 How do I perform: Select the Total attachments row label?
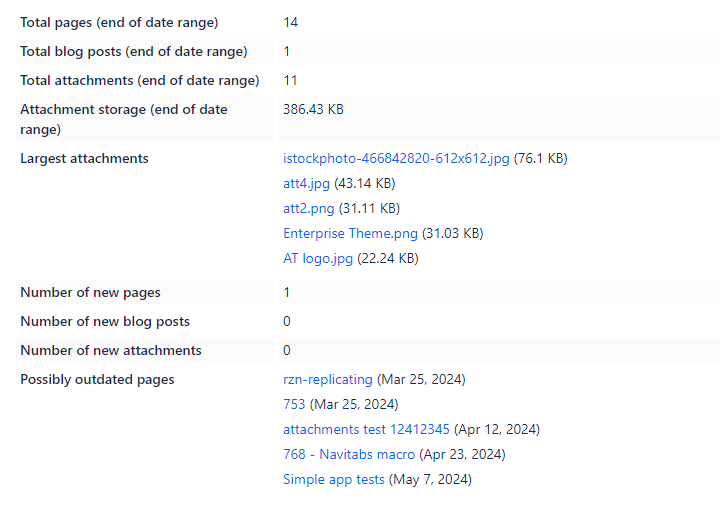click(x=139, y=80)
